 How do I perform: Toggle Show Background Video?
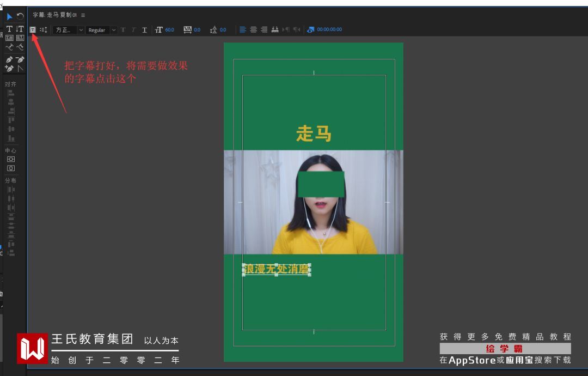pos(310,29)
